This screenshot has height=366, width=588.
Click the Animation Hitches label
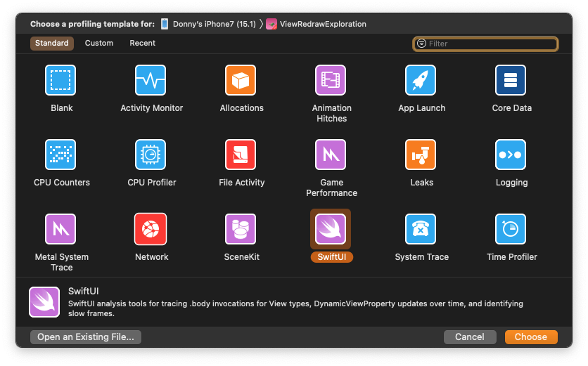[332, 113]
